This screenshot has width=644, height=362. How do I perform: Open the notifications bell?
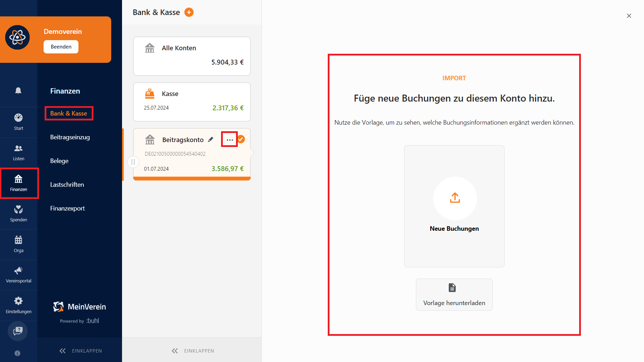pyautogui.click(x=18, y=91)
